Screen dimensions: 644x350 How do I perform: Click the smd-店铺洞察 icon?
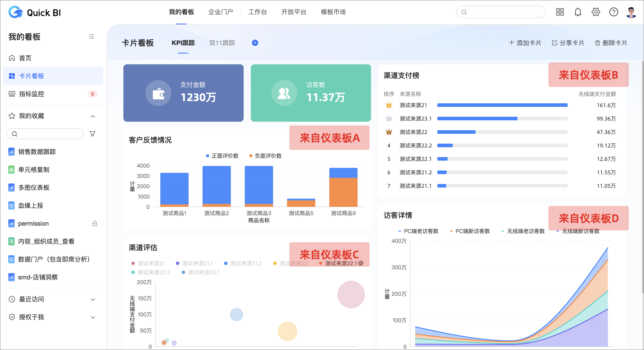point(11,277)
